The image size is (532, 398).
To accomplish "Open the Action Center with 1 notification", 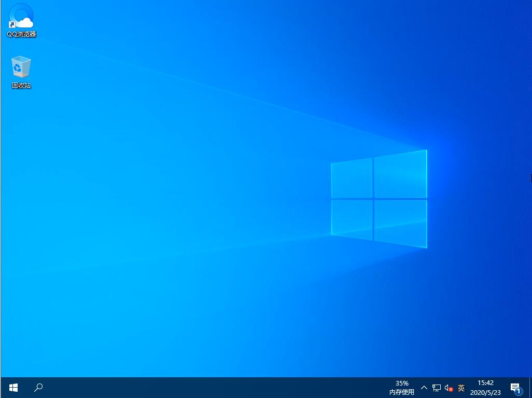I will point(515,387).
